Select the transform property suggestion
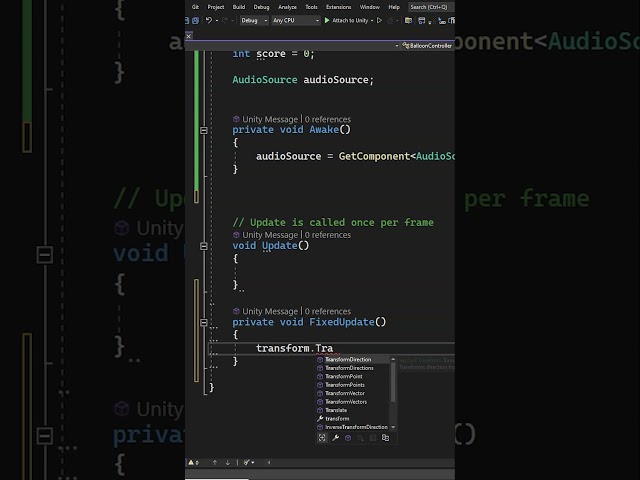The width and height of the screenshot is (640, 480). coord(353,419)
